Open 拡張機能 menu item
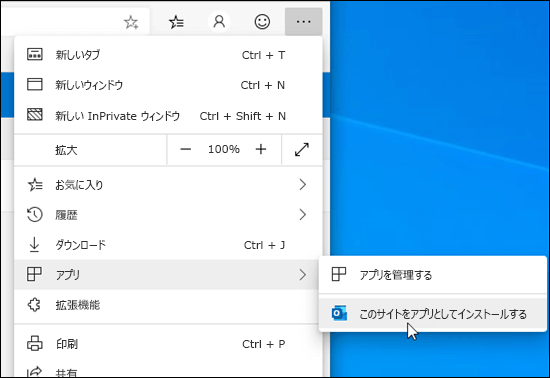This screenshot has width=550, height=378. pyautogui.click(x=168, y=305)
